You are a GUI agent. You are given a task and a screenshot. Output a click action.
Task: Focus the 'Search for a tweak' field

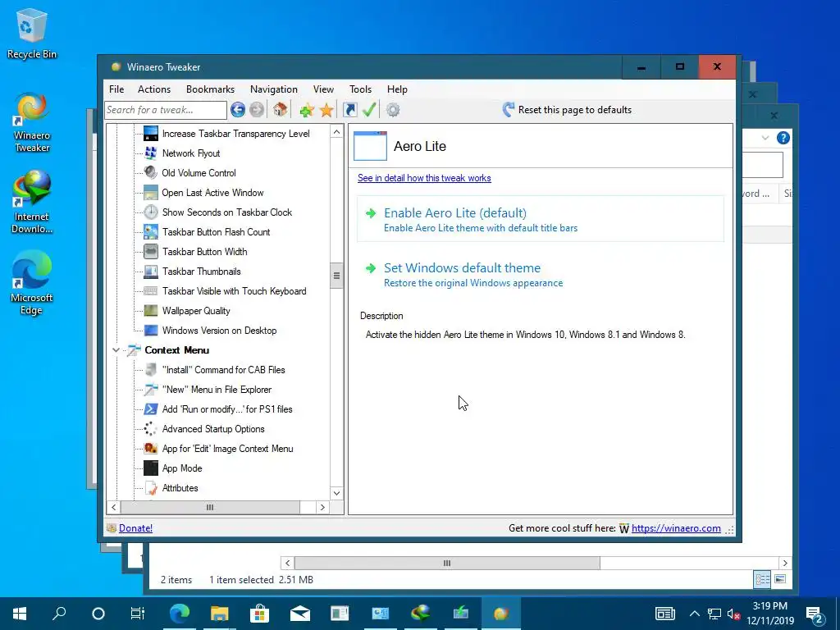[166, 110]
